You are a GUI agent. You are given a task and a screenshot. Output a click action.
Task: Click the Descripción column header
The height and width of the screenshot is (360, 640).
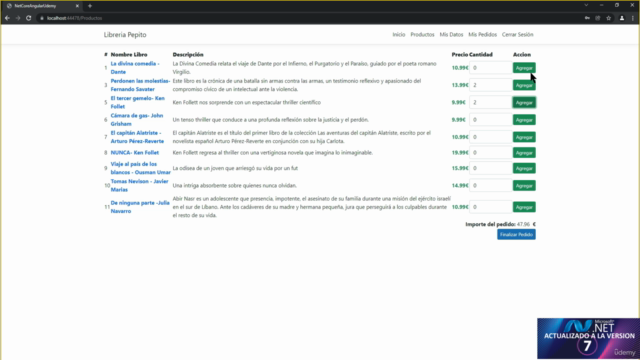188,54
